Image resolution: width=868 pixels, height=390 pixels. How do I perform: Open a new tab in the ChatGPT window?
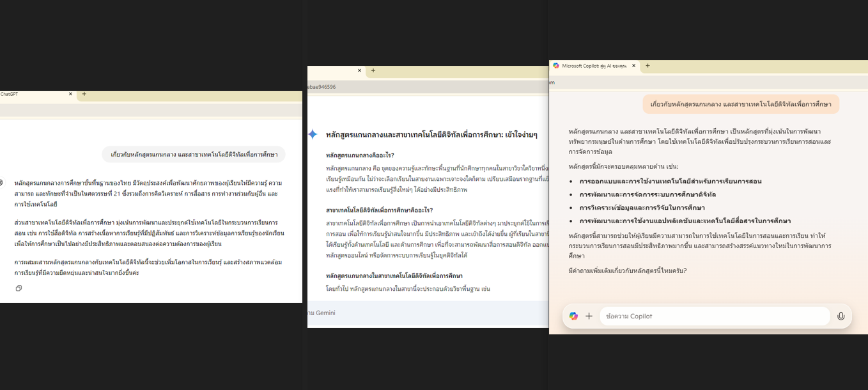click(x=84, y=94)
